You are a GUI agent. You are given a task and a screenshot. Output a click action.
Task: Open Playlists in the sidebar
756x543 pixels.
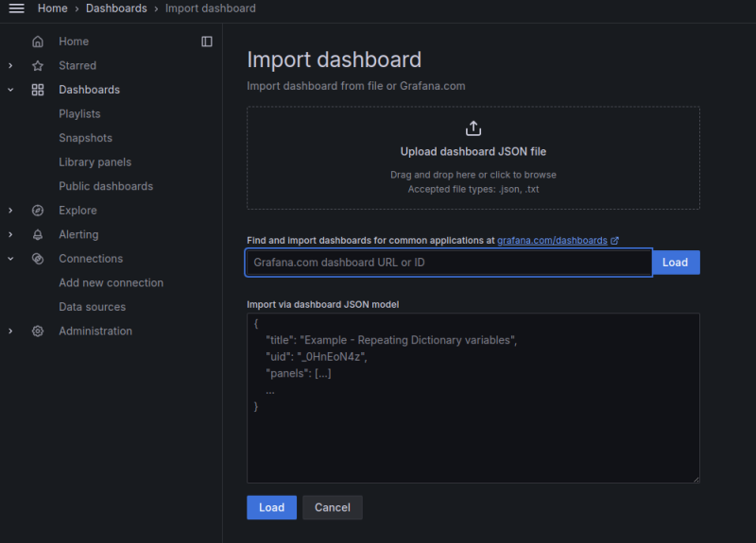79,113
